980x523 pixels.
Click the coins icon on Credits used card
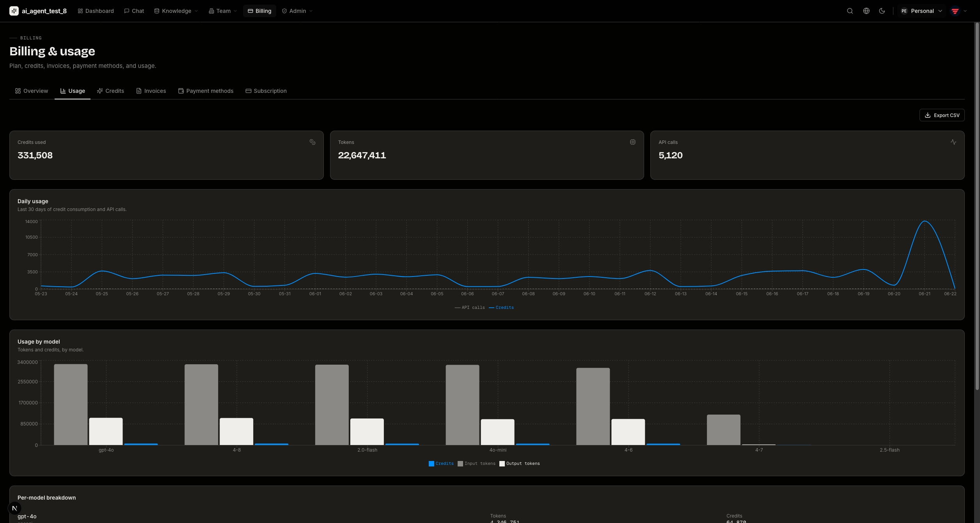312,142
